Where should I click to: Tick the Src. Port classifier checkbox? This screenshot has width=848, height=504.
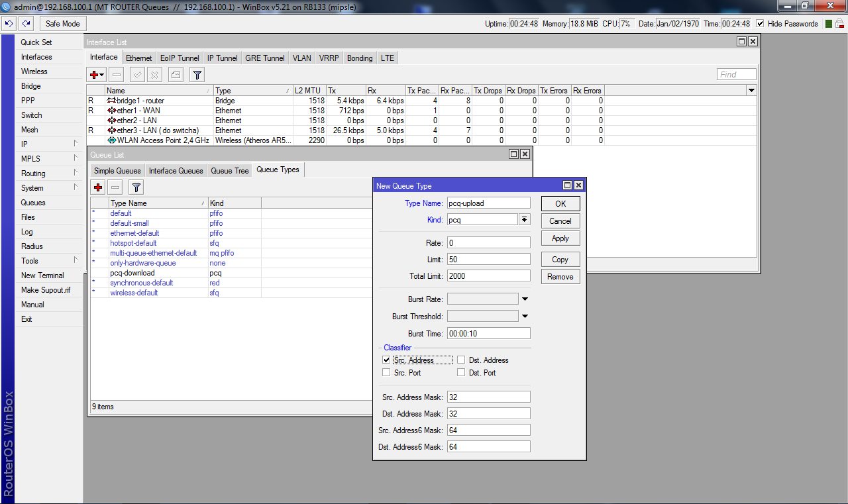pos(386,372)
